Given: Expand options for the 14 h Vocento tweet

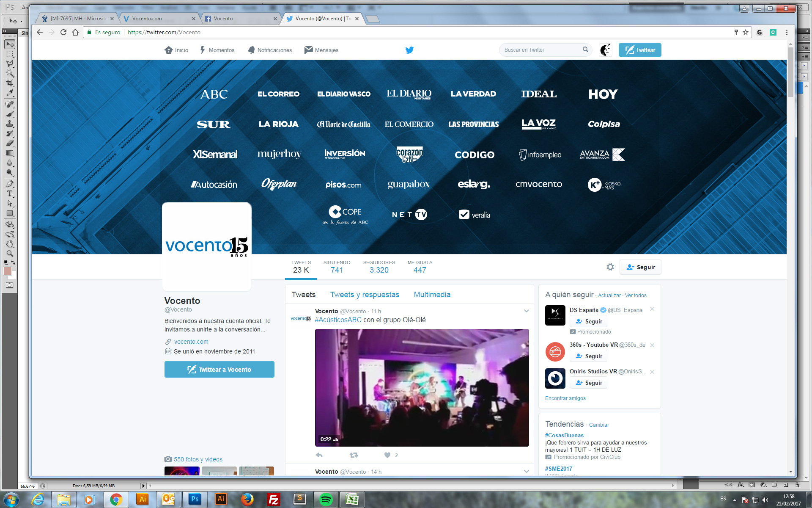Looking at the screenshot, I should pyautogui.click(x=527, y=471).
